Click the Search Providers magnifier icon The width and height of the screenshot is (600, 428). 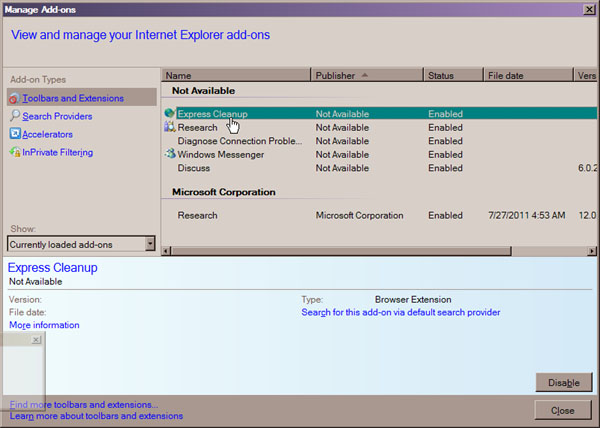pyautogui.click(x=14, y=116)
